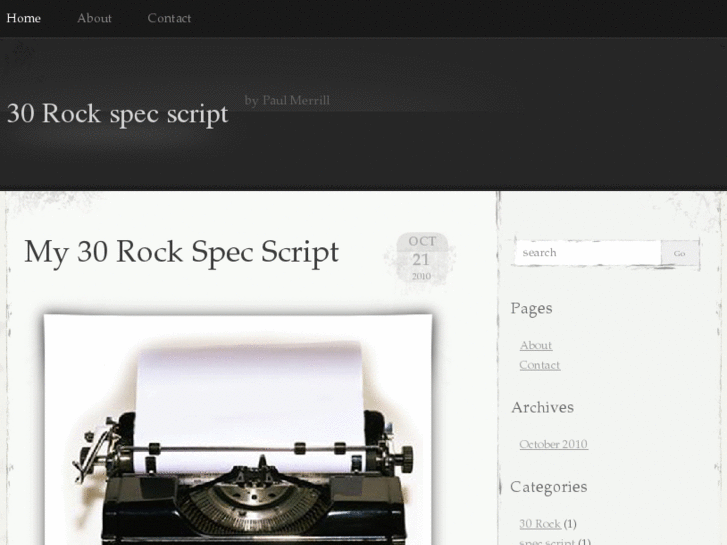The height and width of the screenshot is (545, 727).
Task: Click the Pages sidebar heading
Action: (x=531, y=309)
